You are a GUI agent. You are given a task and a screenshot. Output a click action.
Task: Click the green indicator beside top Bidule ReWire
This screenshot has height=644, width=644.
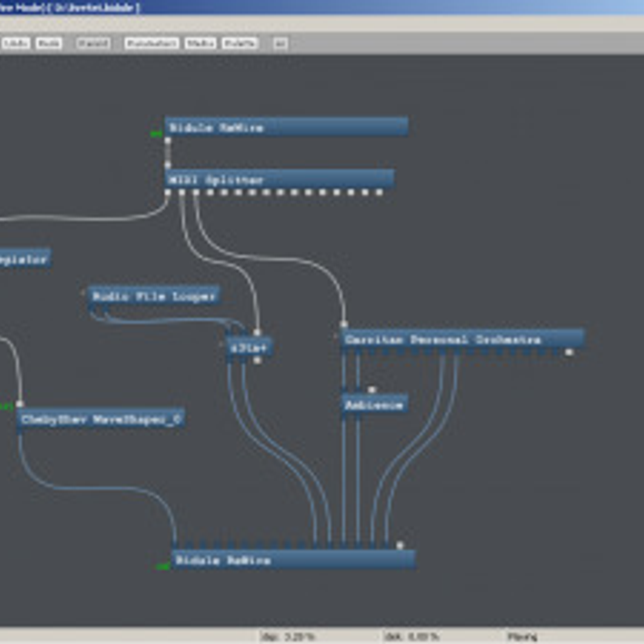[156, 134]
